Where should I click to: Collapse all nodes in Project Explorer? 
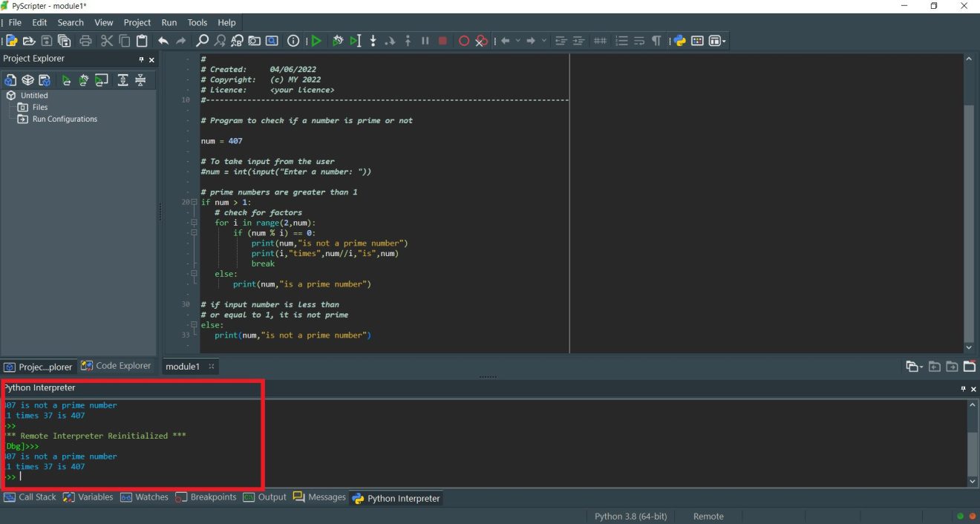tap(140, 79)
